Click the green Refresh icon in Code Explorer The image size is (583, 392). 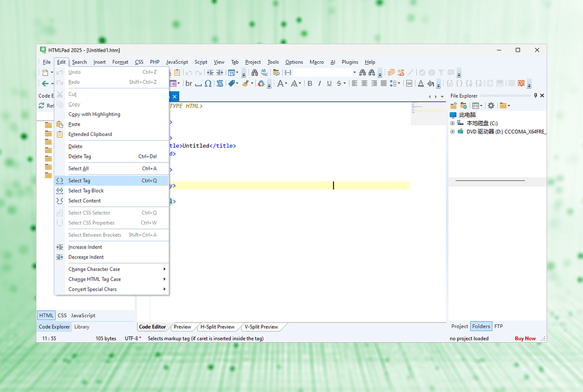tap(41, 105)
